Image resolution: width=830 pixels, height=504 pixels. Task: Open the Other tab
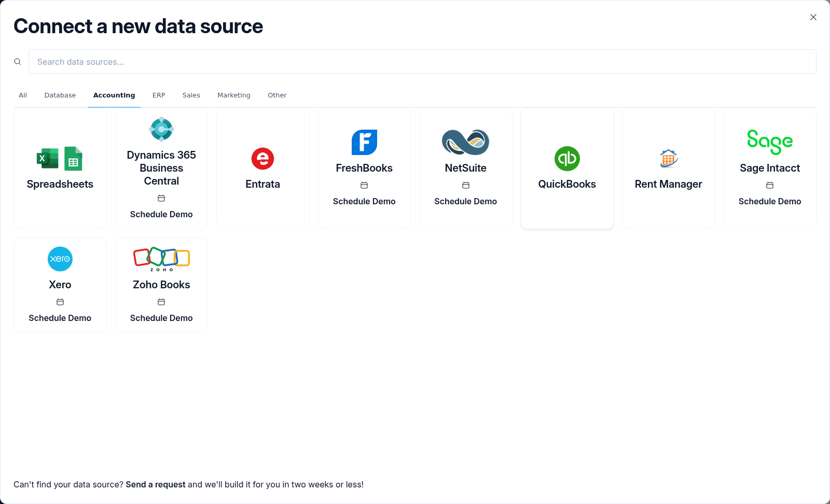pos(277,95)
